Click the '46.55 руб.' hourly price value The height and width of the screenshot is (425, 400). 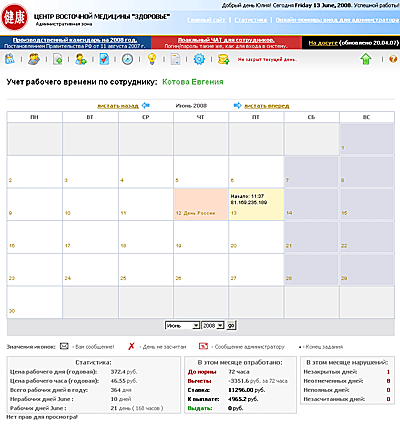(124, 381)
